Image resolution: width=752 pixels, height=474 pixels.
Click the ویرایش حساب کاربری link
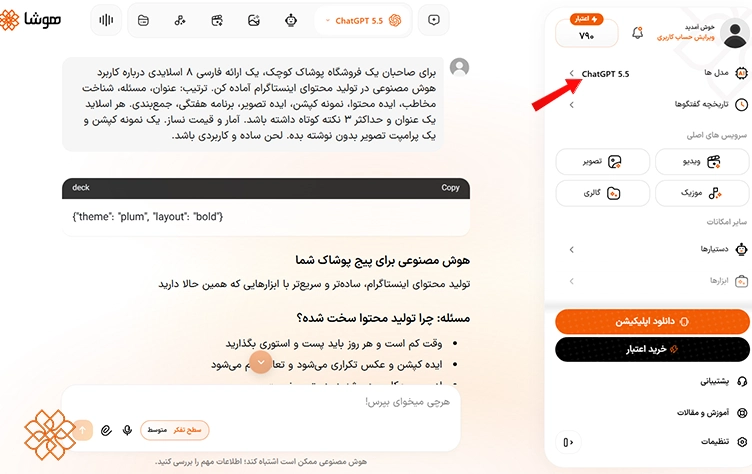point(685,37)
